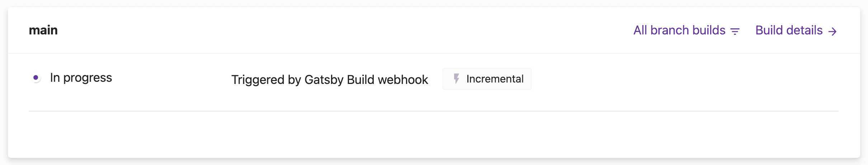Viewport: 868px width, 165px height.
Task: Select the main branch heading
Action: point(43,30)
